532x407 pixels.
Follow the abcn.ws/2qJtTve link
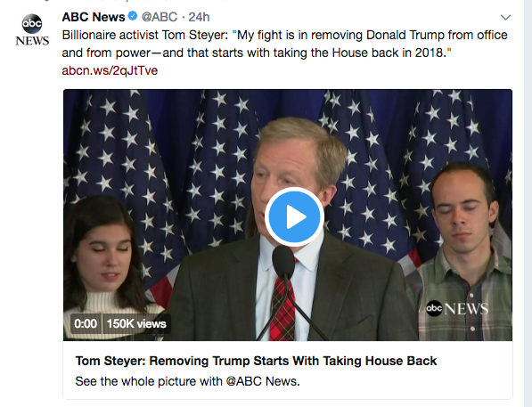[x=110, y=70]
